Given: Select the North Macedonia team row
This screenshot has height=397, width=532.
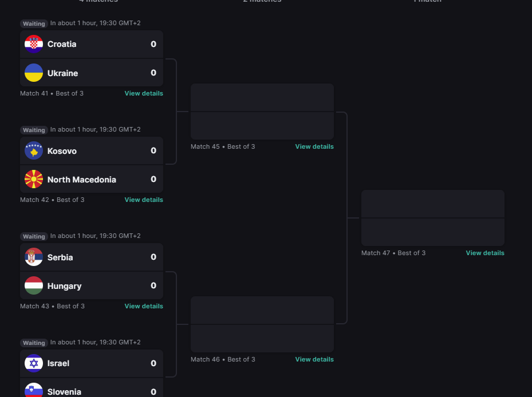Looking at the screenshot, I should 92,179.
